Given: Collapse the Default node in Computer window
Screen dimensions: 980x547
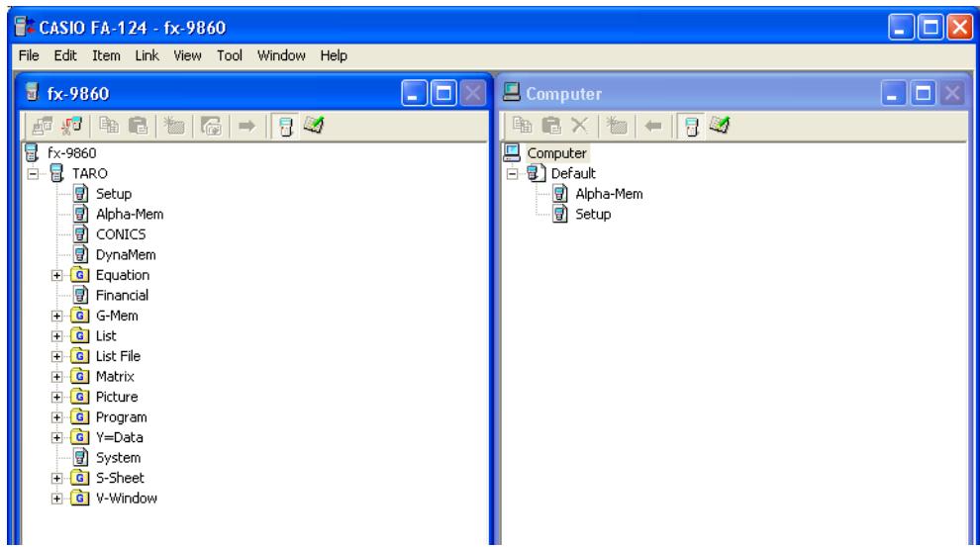Looking at the screenshot, I should [x=513, y=173].
